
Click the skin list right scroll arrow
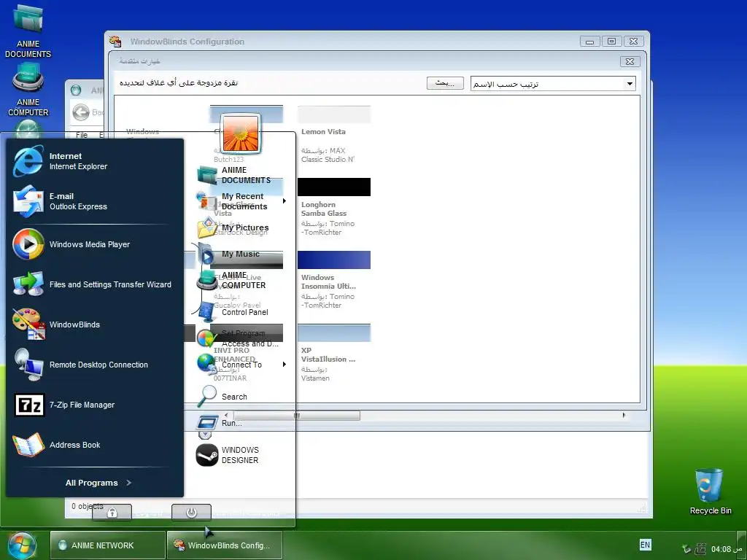[624, 415]
